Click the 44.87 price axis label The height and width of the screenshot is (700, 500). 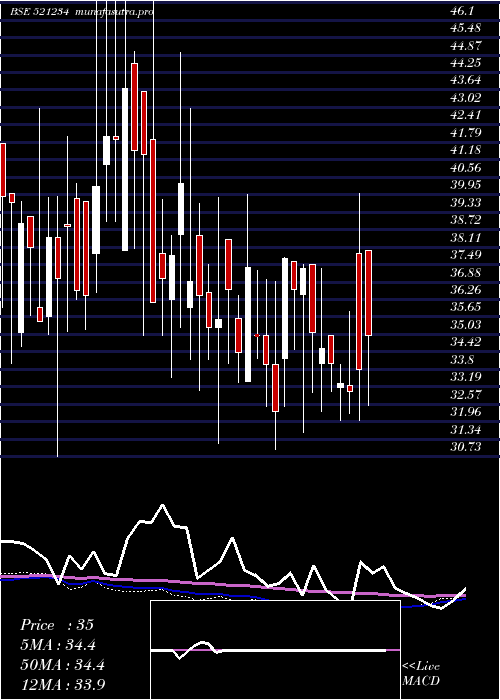[x=465, y=45]
